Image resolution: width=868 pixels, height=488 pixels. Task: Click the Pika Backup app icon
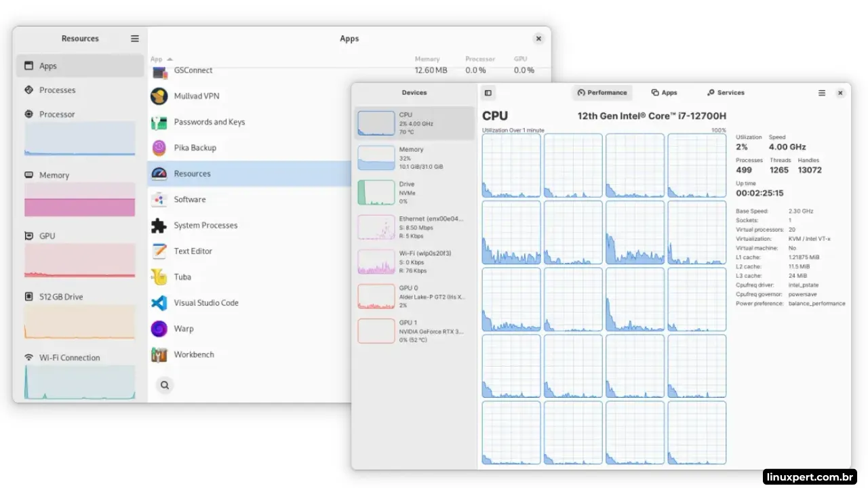[159, 148]
